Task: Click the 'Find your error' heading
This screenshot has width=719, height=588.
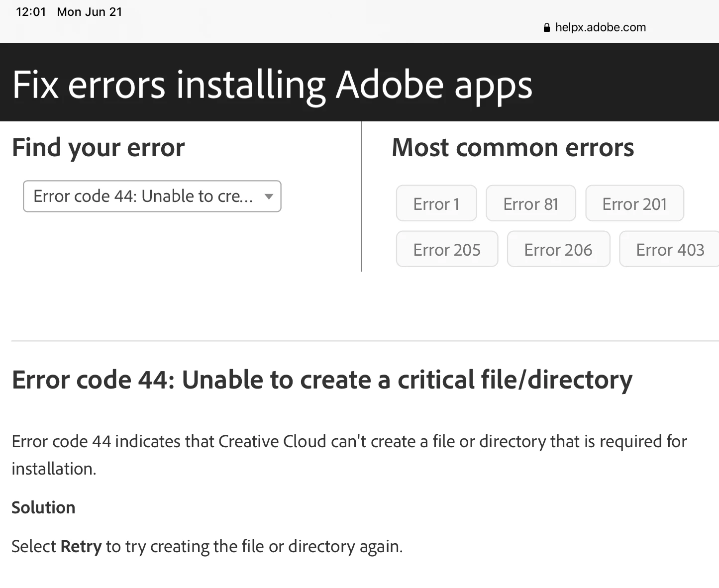Action: coord(98,148)
